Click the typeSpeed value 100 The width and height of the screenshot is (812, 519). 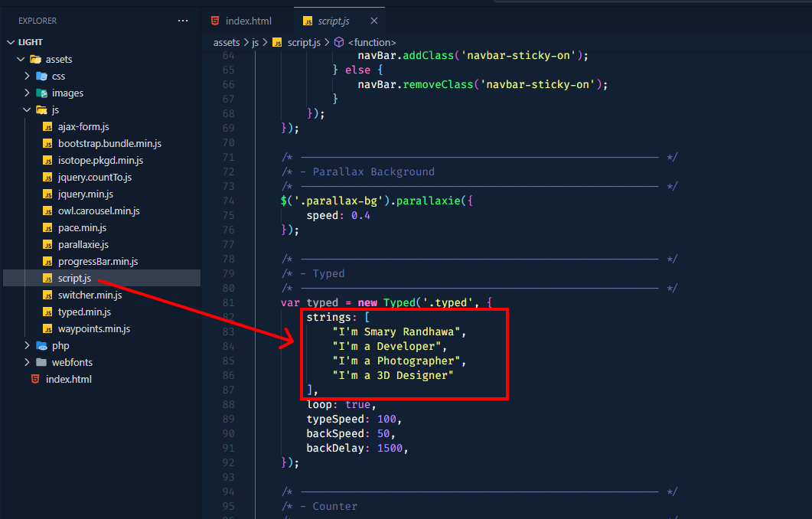click(x=386, y=419)
